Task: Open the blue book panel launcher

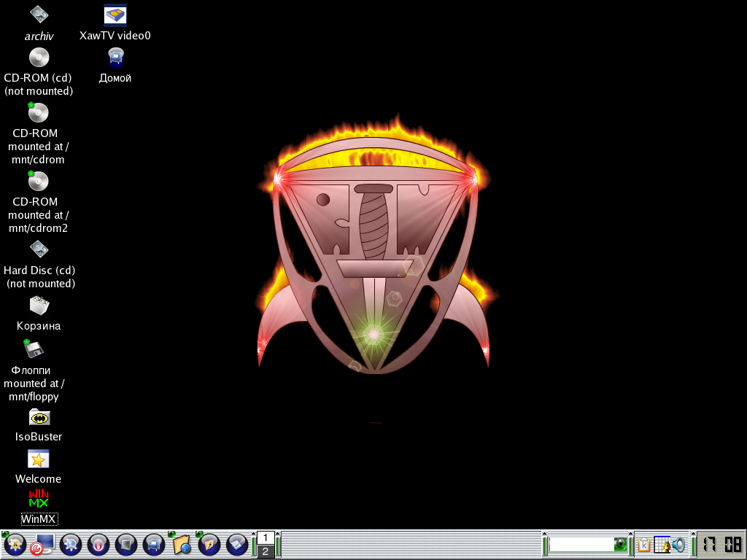Action: click(236, 544)
